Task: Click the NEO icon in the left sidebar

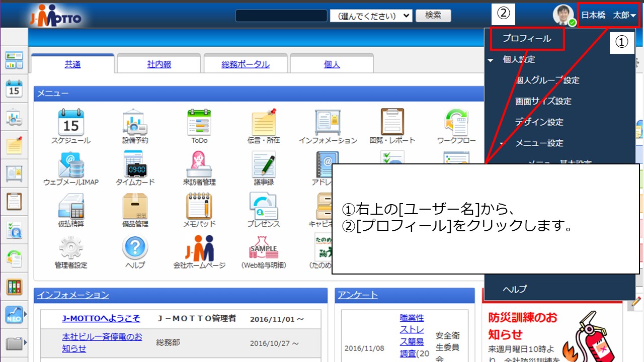Action: [14, 314]
